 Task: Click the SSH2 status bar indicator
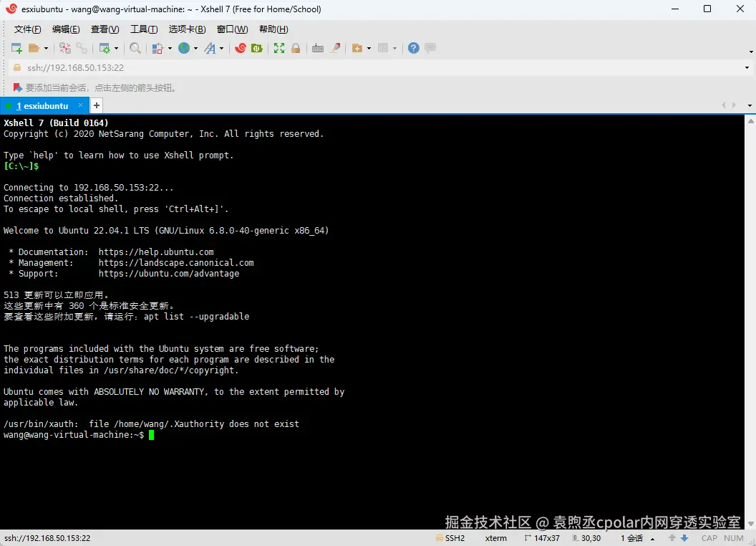pos(450,538)
